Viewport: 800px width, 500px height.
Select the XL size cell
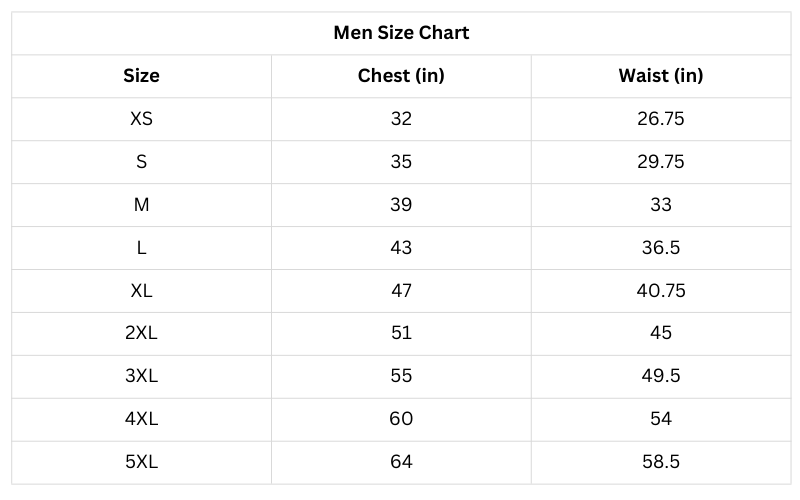[x=141, y=291]
